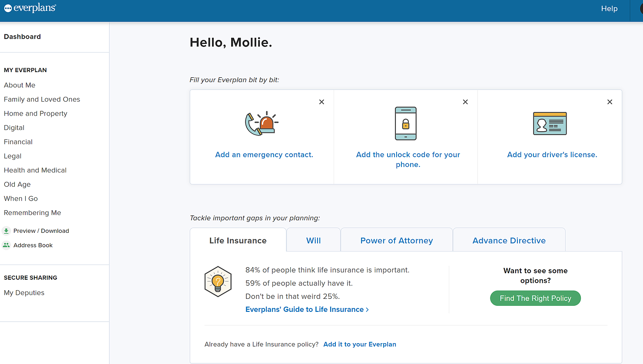Click the green download icon beside Preview / Download
The width and height of the screenshot is (643, 364).
point(6,231)
